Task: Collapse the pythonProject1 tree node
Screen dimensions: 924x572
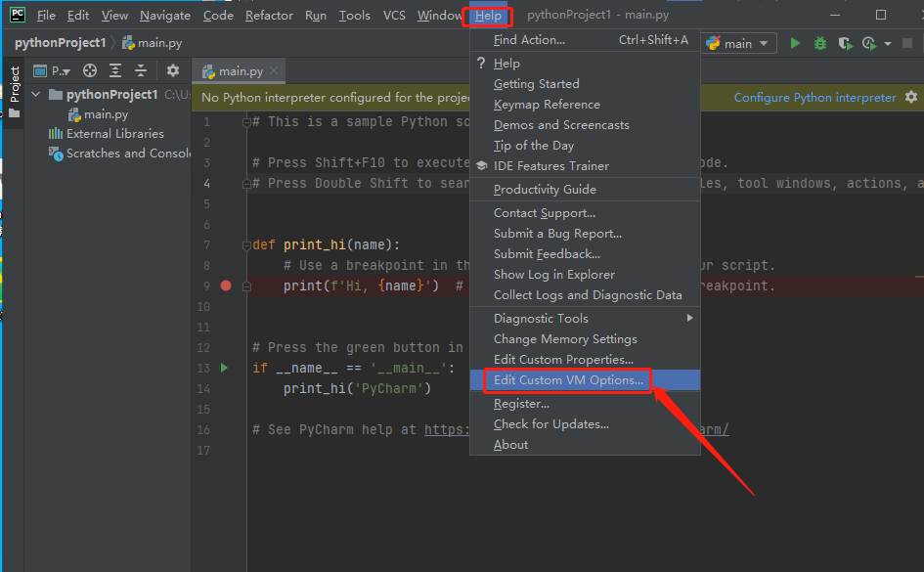Action: point(36,94)
